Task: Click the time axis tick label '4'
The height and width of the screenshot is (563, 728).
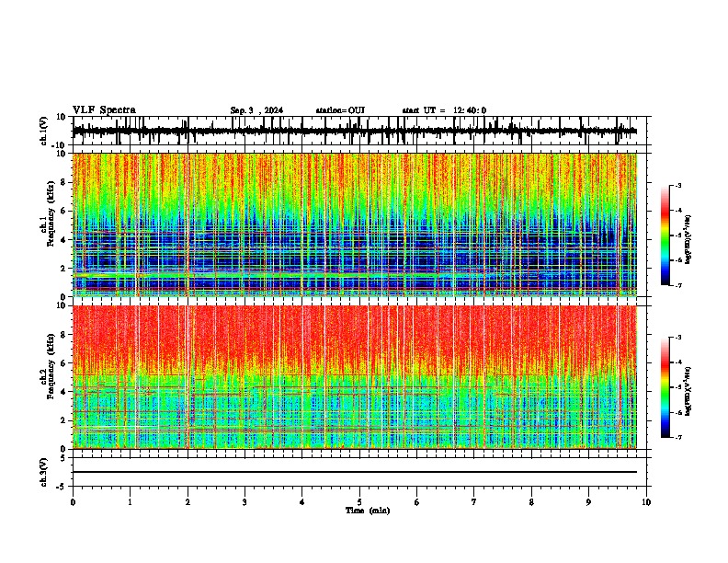Action: pyautogui.click(x=302, y=502)
